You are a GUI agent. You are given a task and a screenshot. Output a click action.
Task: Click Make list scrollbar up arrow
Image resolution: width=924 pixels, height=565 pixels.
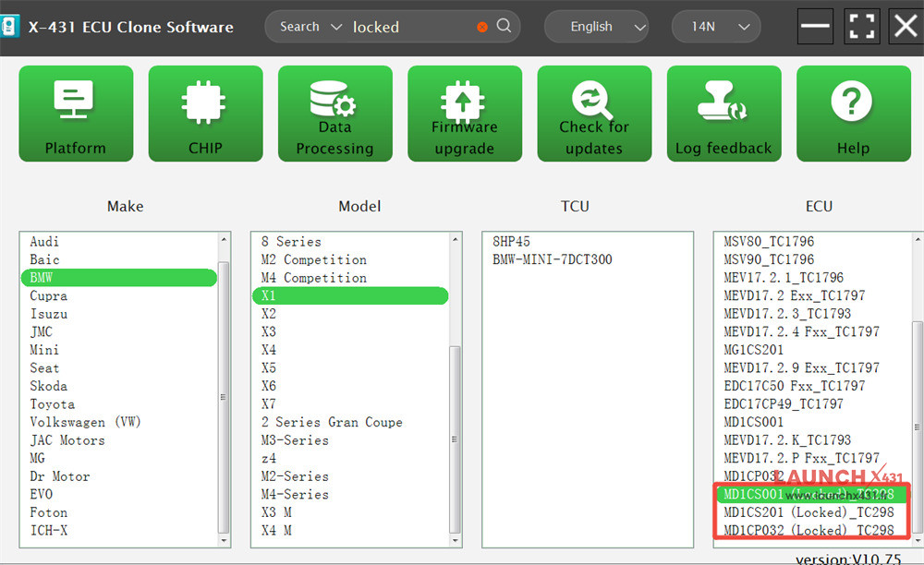[224, 239]
